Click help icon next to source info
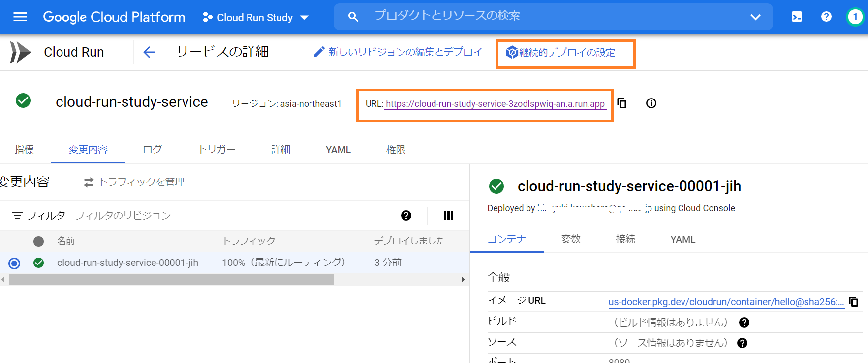 742,343
